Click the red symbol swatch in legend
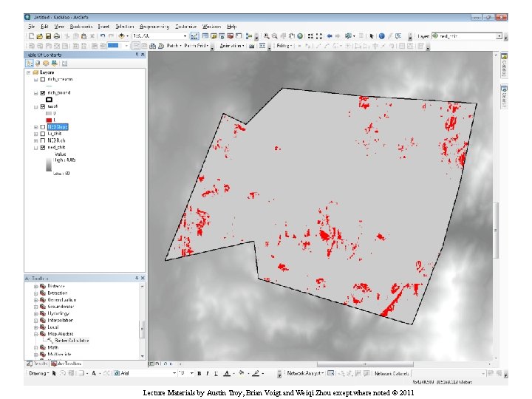This screenshot has width=532, height=399. (x=50, y=120)
